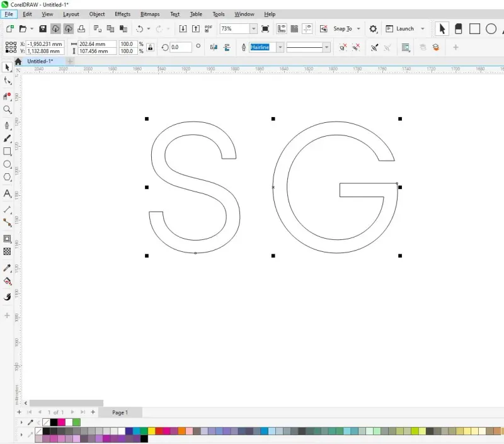504x444 pixels.
Task: Click the Undo arrow
Action: pyautogui.click(x=139, y=28)
